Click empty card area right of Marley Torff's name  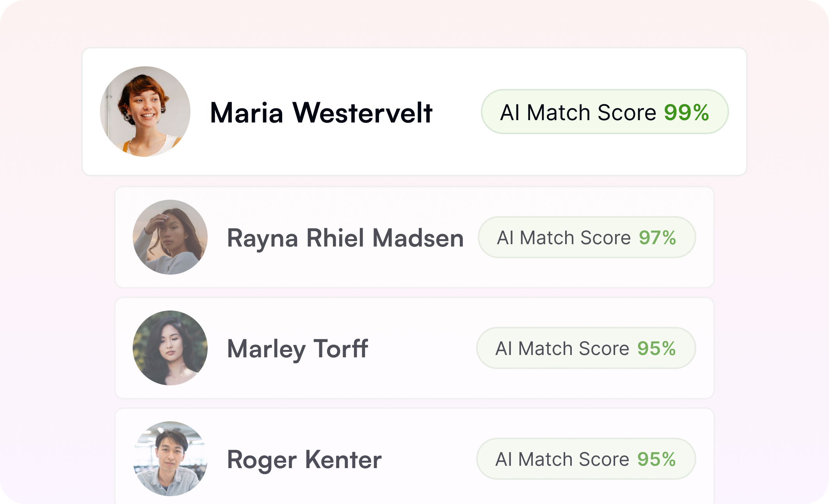pos(422,349)
